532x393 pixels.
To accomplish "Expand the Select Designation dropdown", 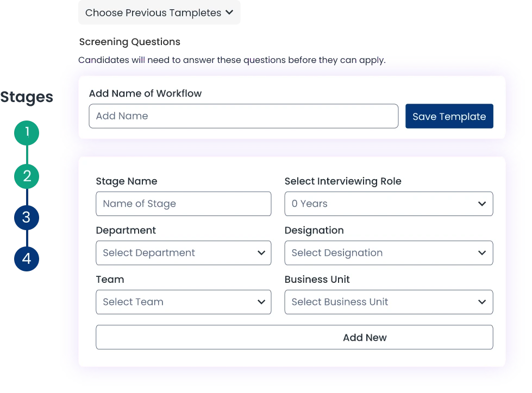I will (388, 253).
